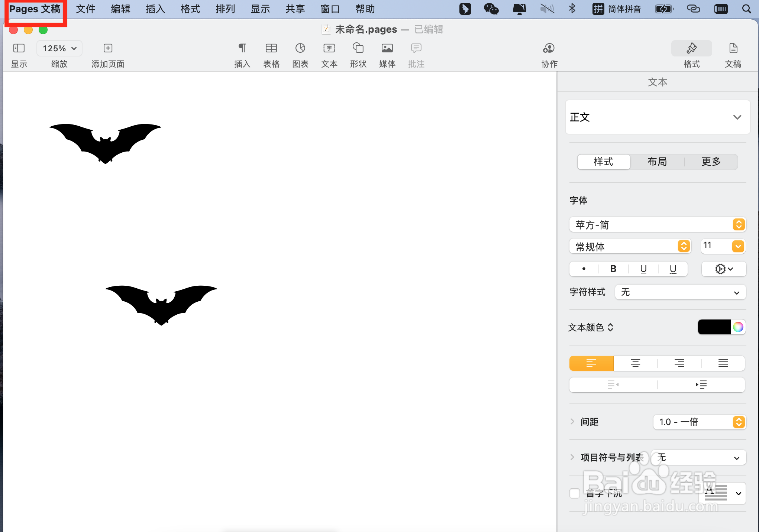The image size is (759, 532).
Task: Open the Document (文稿) inspector icon
Action: click(x=733, y=48)
